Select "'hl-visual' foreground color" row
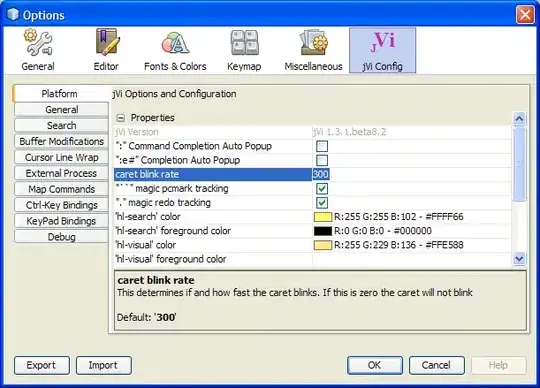 (313, 259)
